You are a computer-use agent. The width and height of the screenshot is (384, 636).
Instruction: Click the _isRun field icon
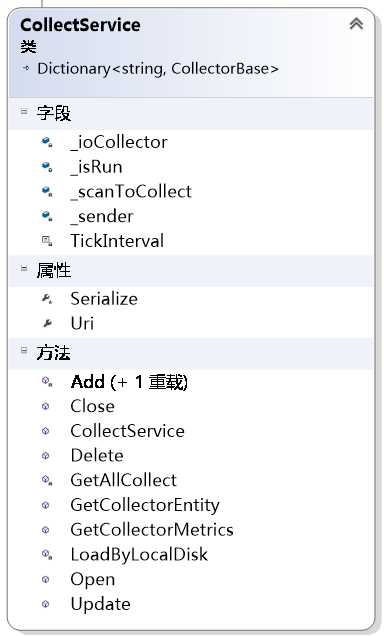(47, 167)
